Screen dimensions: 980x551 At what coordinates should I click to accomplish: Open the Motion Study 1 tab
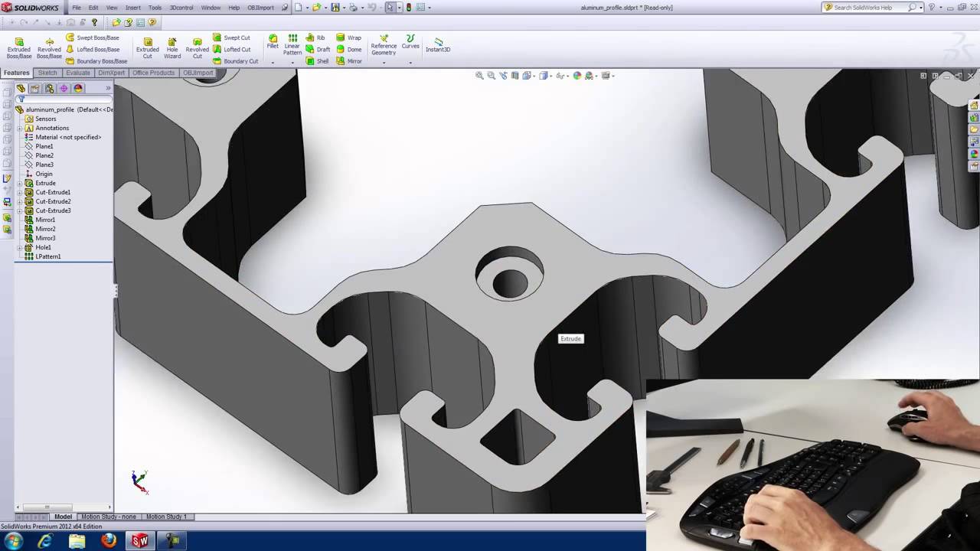tap(166, 517)
